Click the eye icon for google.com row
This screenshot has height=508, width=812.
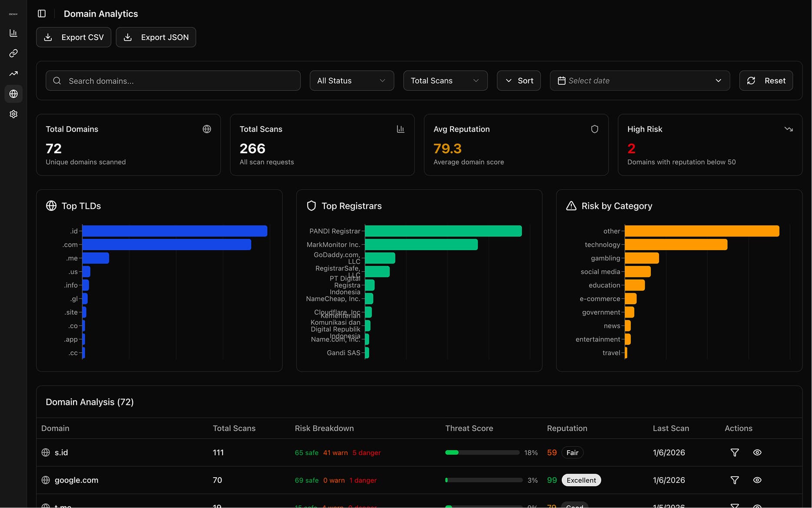pyautogui.click(x=757, y=480)
